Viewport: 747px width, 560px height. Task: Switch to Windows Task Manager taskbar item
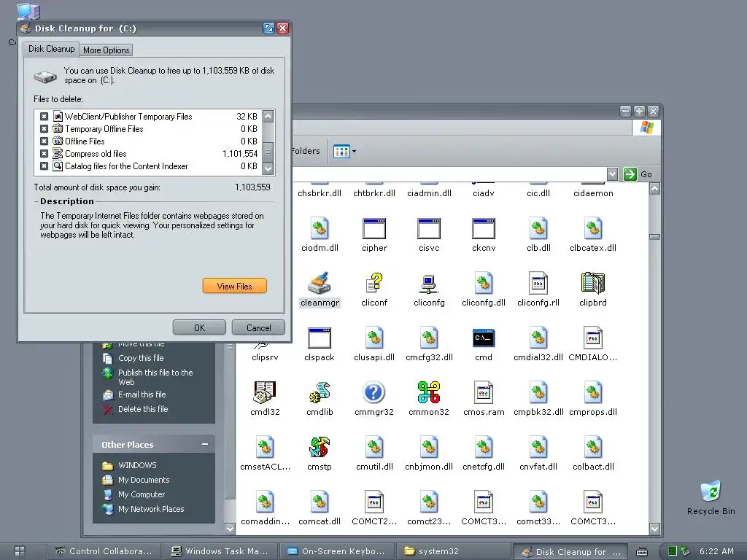tap(220, 551)
